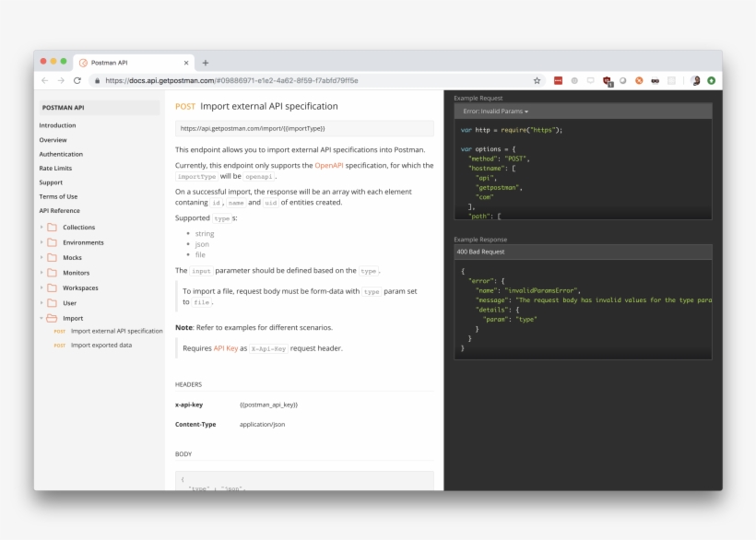
Task: Reload the page with the refresh icon
Action: point(77,81)
